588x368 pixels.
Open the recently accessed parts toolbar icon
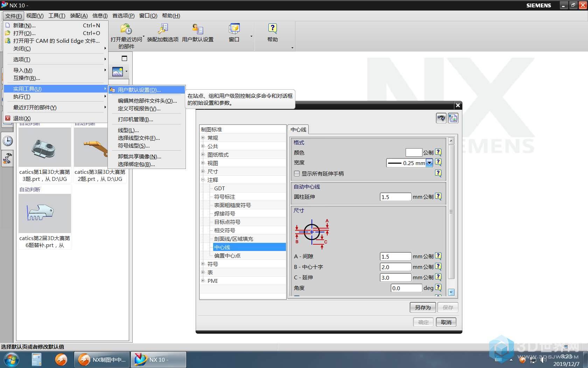click(x=126, y=29)
